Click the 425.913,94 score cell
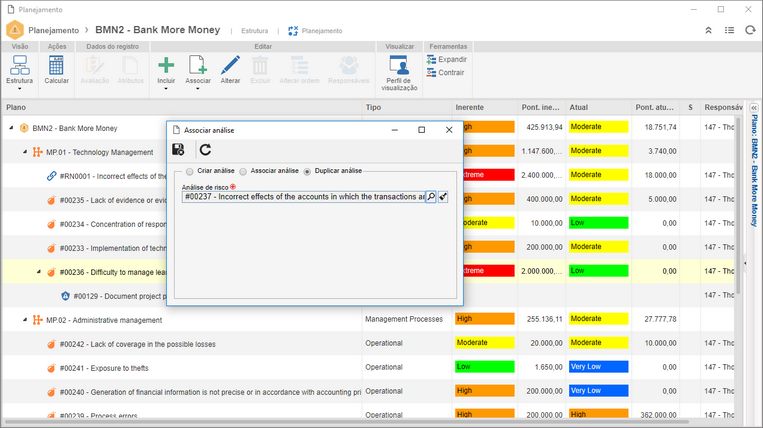 [544, 127]
